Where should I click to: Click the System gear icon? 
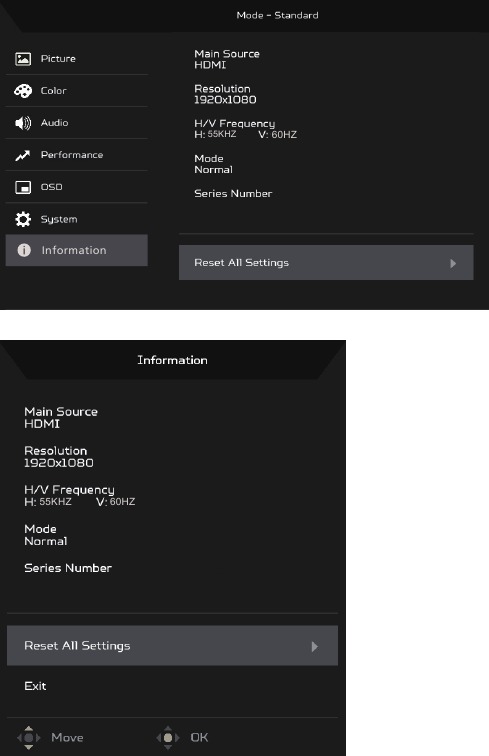tap(23, 219)
